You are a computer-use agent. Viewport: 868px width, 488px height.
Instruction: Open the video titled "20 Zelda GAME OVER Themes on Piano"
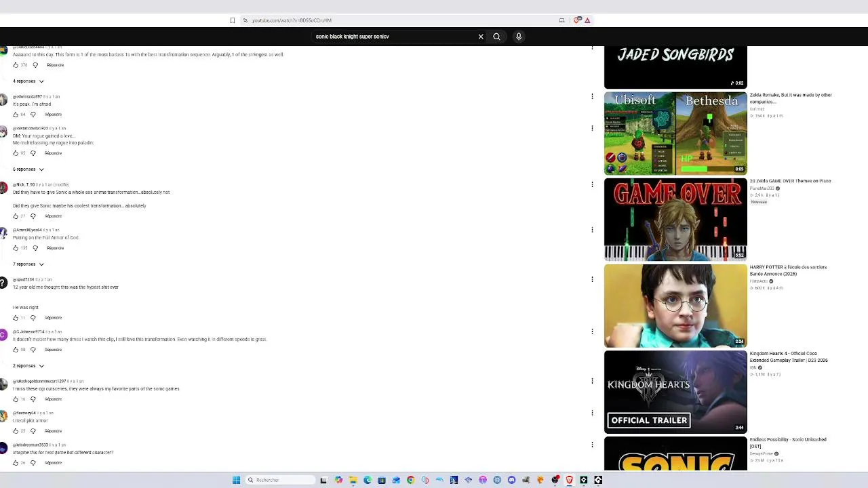point(790,181)
